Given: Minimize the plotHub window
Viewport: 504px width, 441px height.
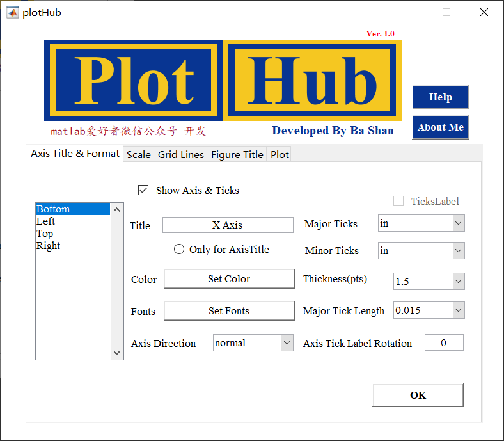Looking at the screenshot, I should coord(409,12).
